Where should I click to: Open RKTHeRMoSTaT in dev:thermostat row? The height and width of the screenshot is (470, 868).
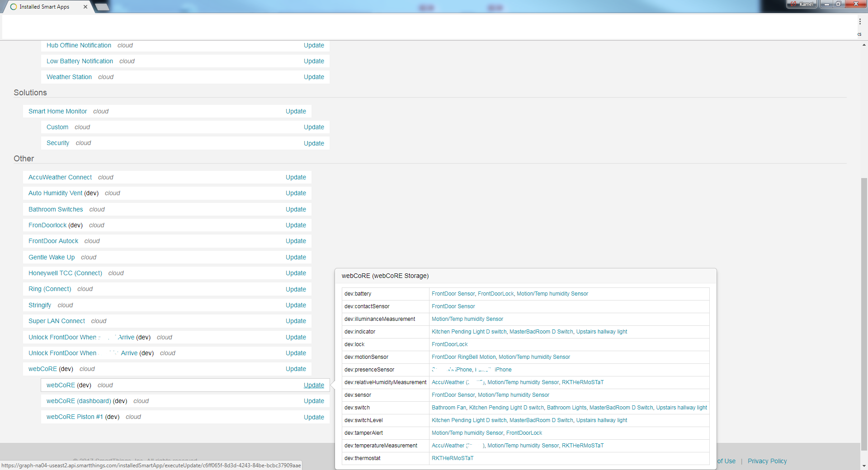click(453, 458)
